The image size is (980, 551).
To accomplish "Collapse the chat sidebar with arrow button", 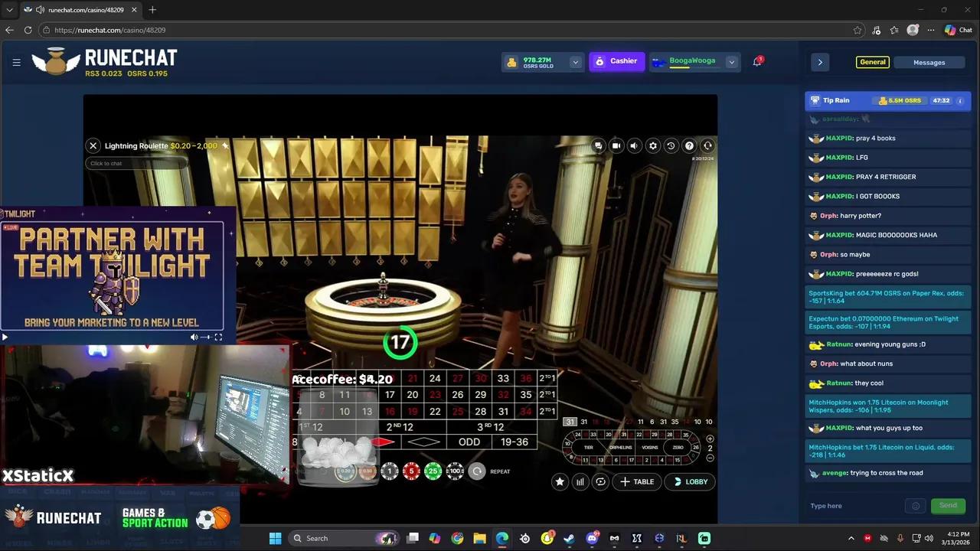I will click(x=820, y=61).
